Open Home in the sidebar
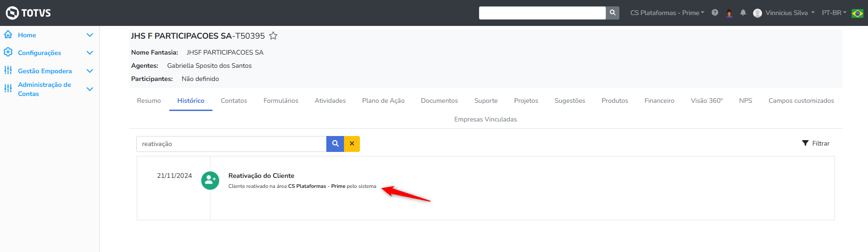The image size is (868, 252). [27, 35]
